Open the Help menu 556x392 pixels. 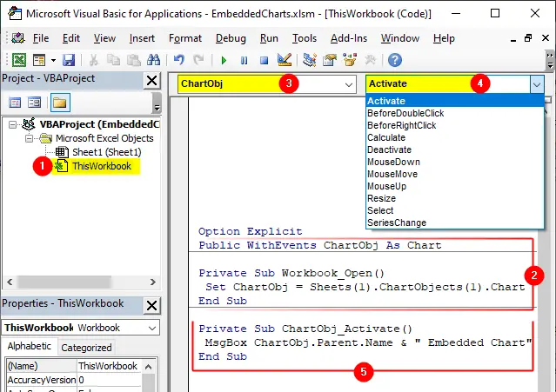pos(444,38)
